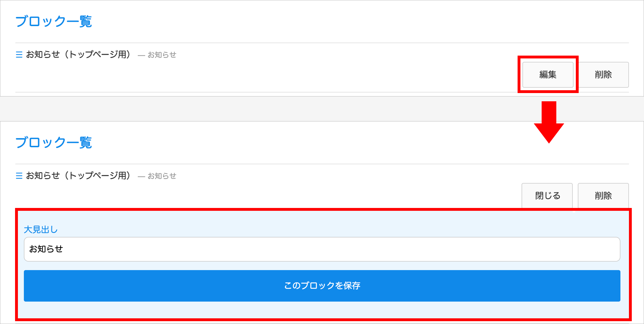Click the gray — お知らせ type label in the 閉じる row
644x324 pixels.
pos(157,176)
